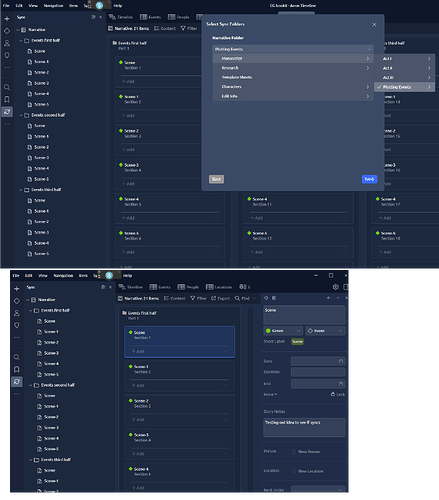Viewport: 439px width, 500px height.
Task: Toggle the Lock option in the inspector
Action: point(338,394)
